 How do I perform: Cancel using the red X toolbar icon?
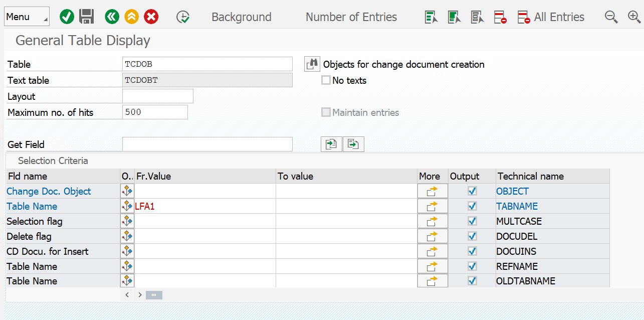click(150, 17)
